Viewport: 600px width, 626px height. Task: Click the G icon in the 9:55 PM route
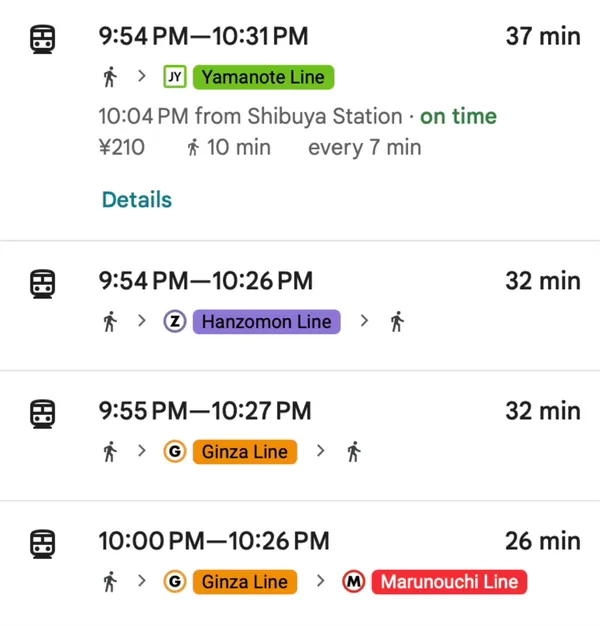[175, 452]
